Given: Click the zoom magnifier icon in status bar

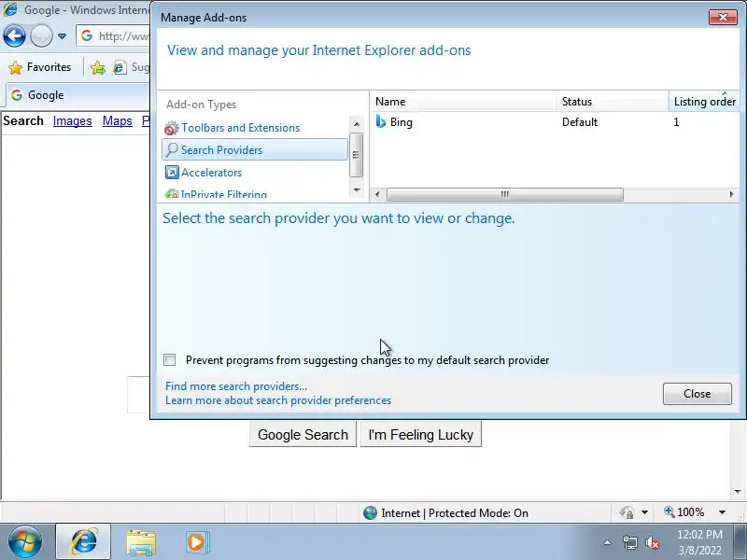Looking at the screenshot, I should click(669, 512).
